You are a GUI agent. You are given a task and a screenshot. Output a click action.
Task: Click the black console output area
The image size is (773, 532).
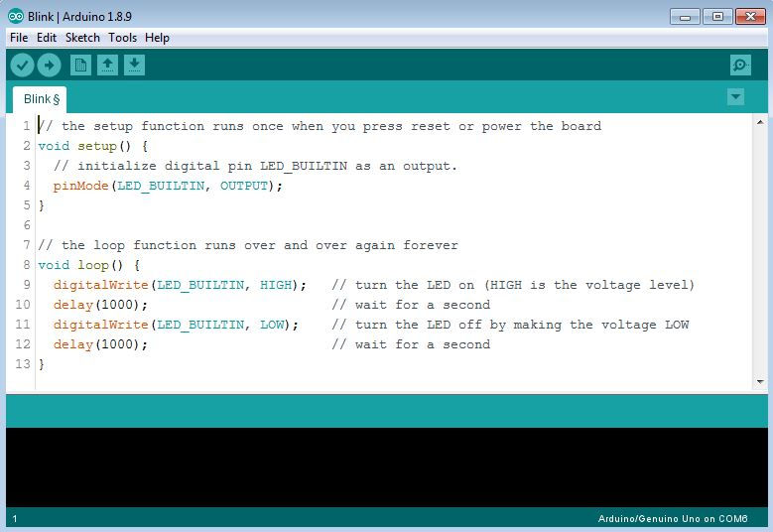click(387, 466)
